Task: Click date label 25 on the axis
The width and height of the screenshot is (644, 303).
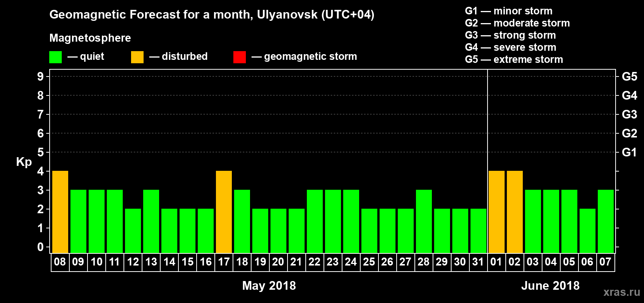Action: 369,262
